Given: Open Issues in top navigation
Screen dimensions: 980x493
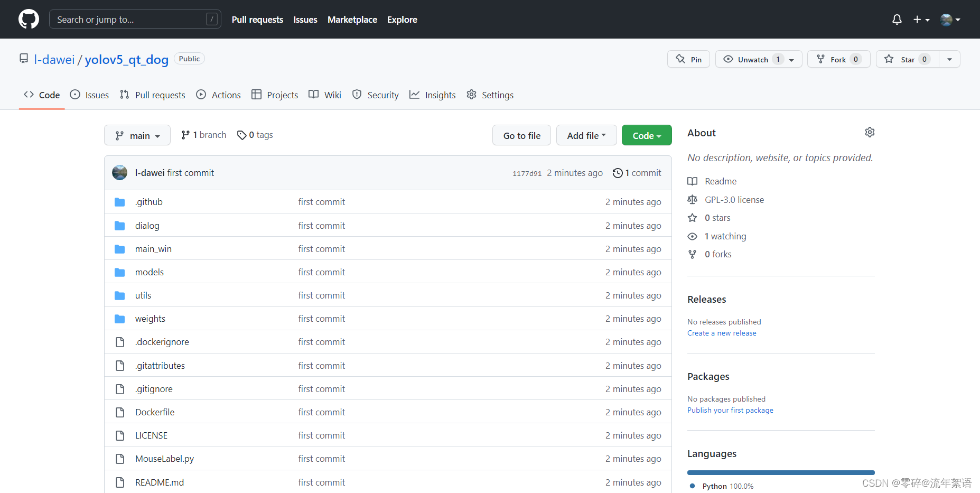Looking at the screenshot, I should tap(305, 20).
